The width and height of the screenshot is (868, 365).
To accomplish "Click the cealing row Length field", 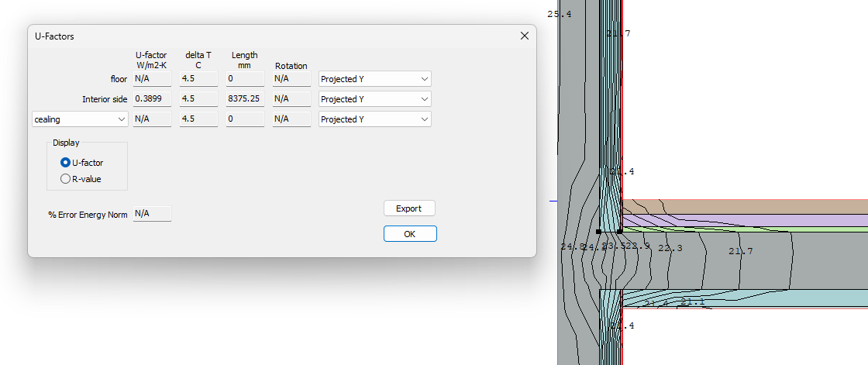I will tap(245, 119).
